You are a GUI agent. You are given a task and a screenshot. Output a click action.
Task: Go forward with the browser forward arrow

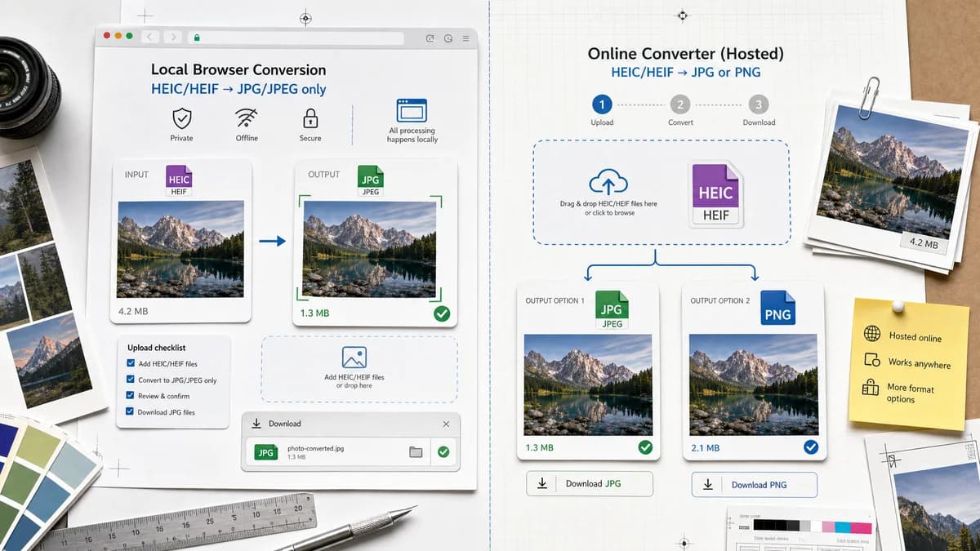tap(171, 37)
